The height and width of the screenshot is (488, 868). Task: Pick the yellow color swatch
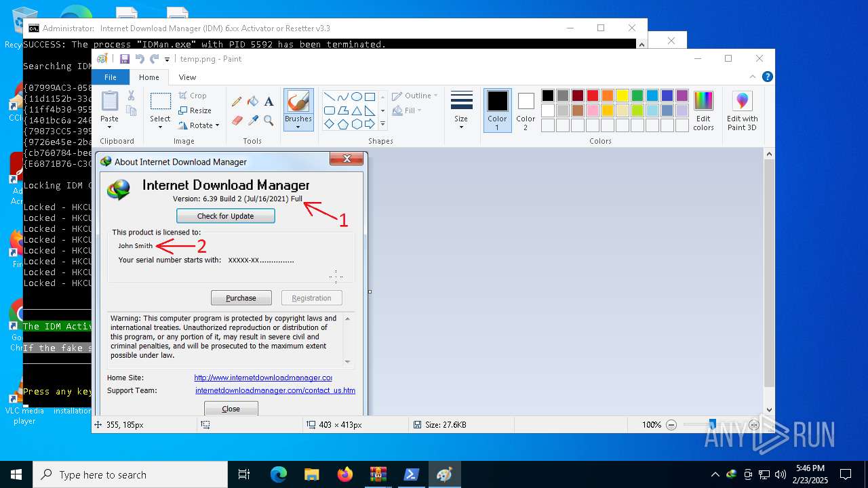(623, 96)
